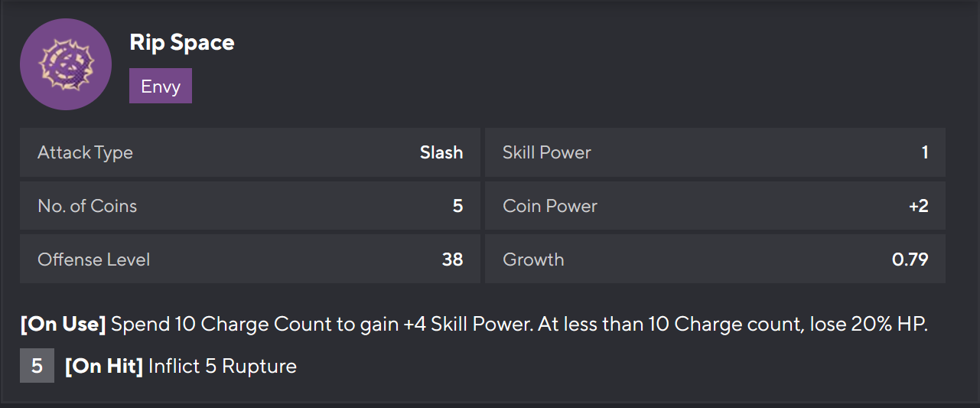
Task: Select the Skill Power value 1
Action: pyautogui.click(x=925, y=152)
